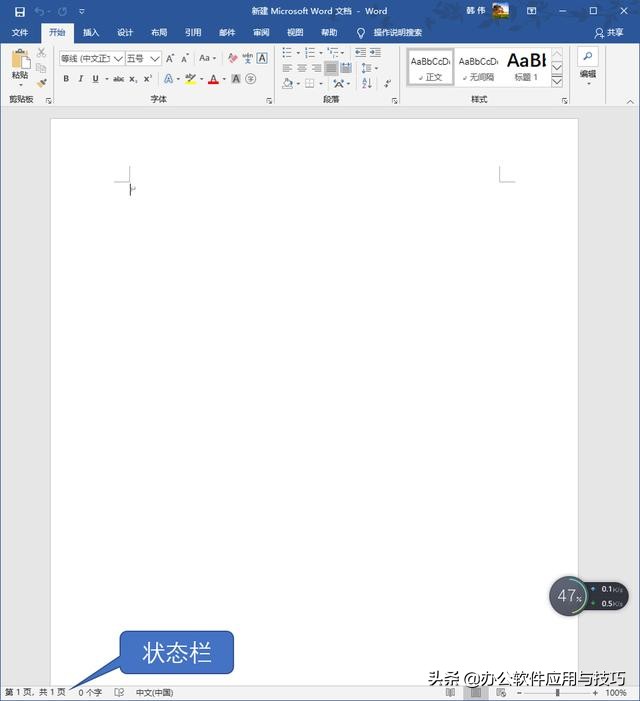640x701 pixels.
Task: Increase the paragraph indent
Action: click(375, 53)
